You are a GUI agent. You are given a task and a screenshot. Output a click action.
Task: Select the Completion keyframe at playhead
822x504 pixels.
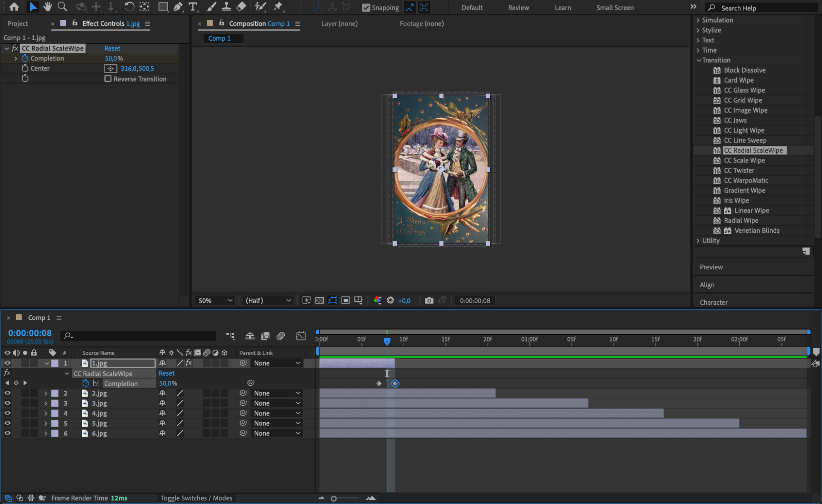pos(395,384)
